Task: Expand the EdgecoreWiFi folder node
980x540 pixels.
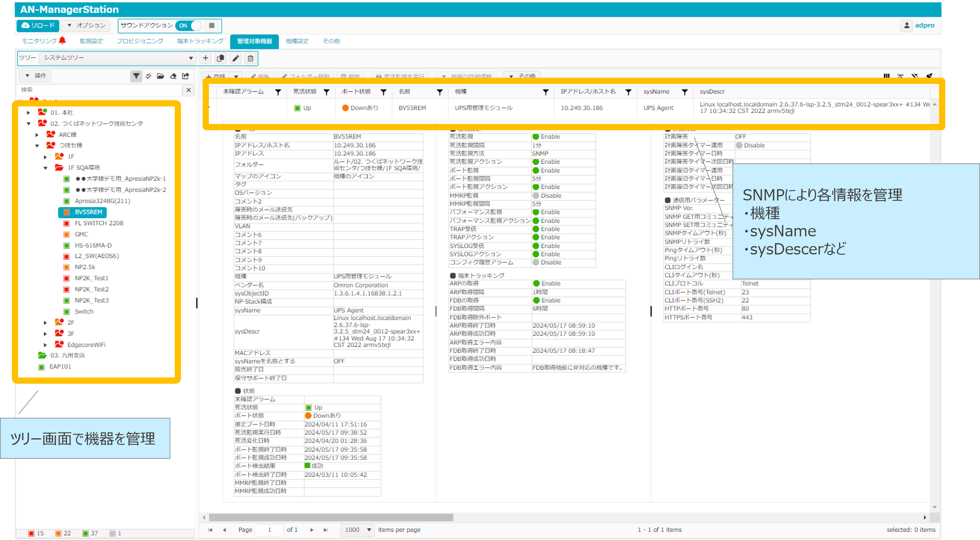Action: click(x=45, y=345)
